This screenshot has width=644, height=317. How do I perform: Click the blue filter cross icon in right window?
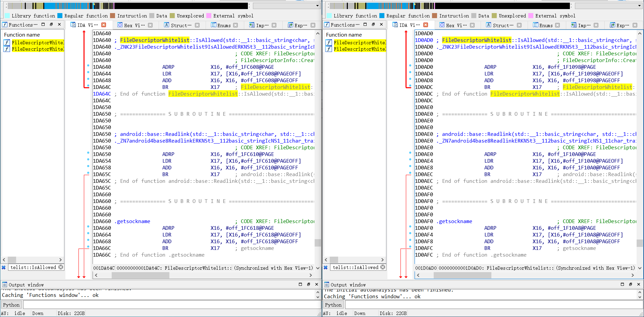(326, 267)
